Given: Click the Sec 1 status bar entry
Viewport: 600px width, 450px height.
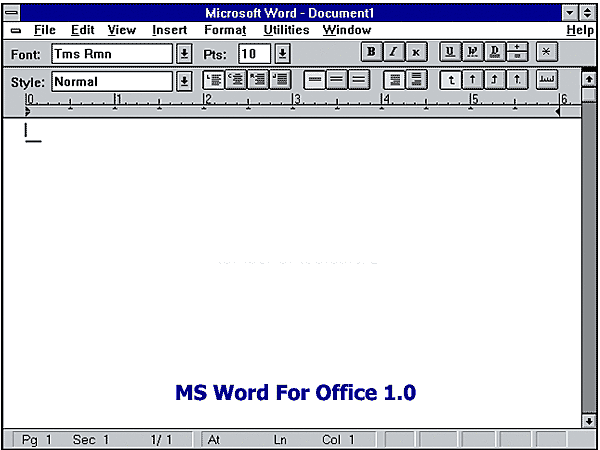Looking at the screenshot, I should pos(91,440).
